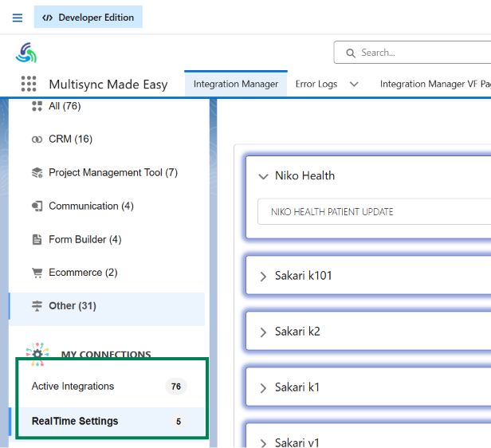Select Project Management Tool (7) category
Viewport: 491px width, 448px height.
[113, 172]
